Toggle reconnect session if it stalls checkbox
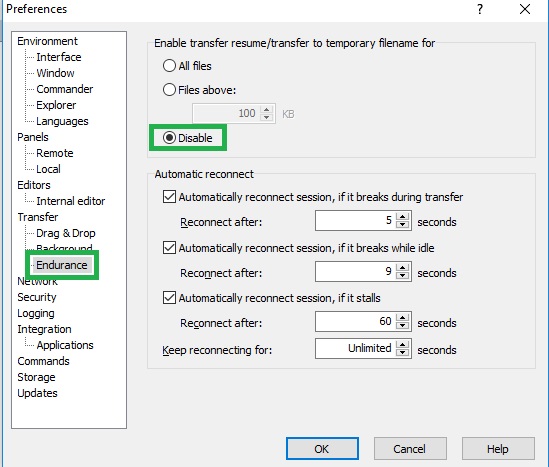The width and height of the screenshot is (549, 467). [x=169, y=298]
